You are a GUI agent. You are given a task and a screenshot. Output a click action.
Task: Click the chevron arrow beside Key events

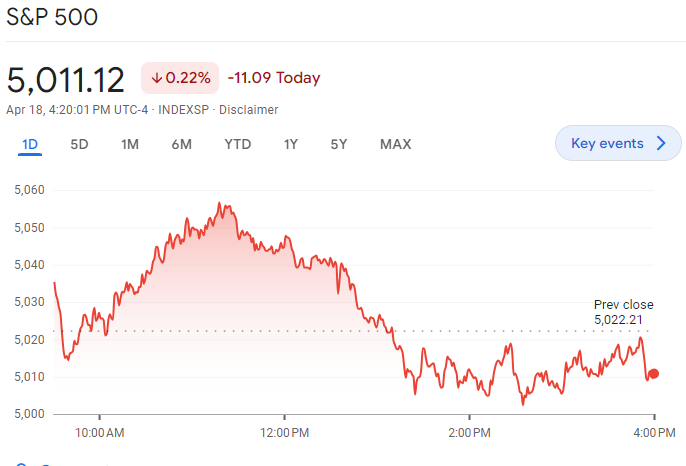coord(660,143)
